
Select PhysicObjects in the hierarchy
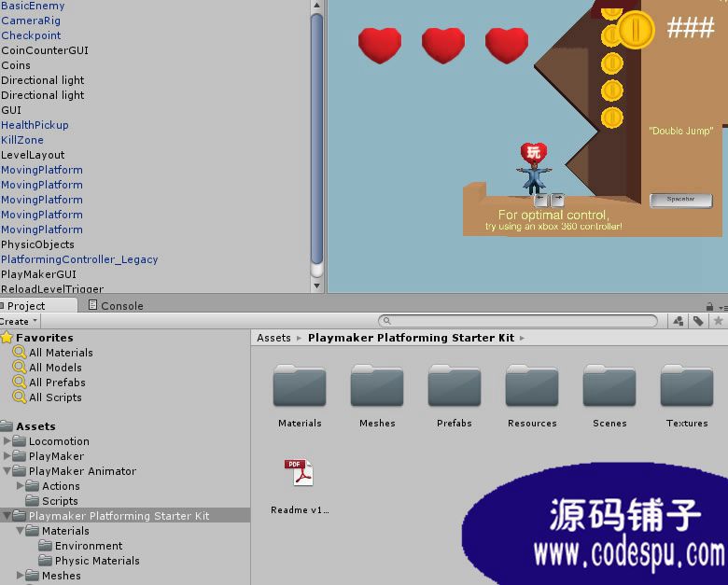[37, 244]
